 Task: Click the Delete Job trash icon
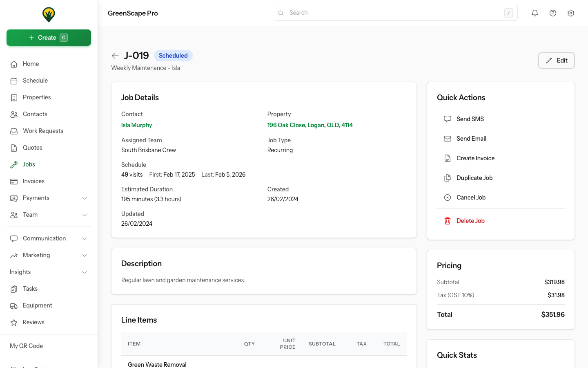pyautogui.click(x=447, y=220)
